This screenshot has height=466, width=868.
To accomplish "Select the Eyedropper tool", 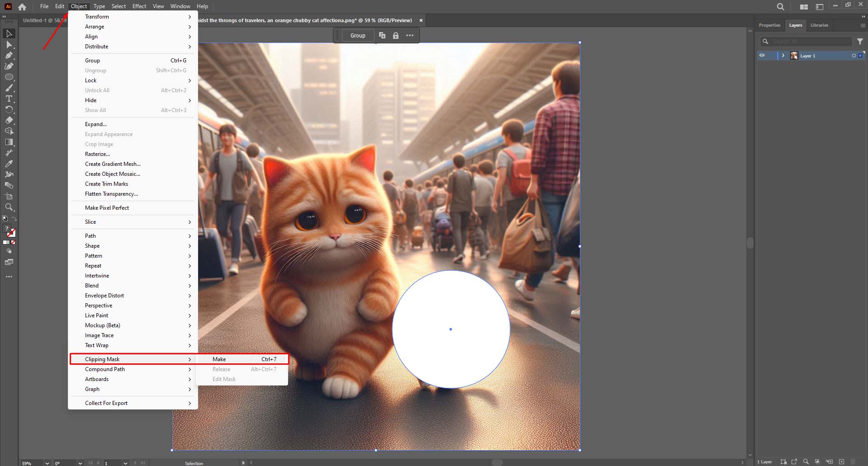I will (9, 165).
